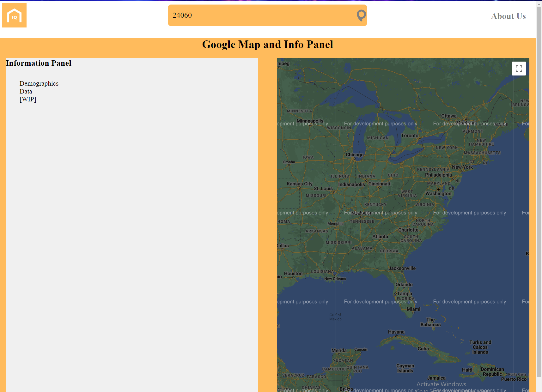542x392 pixels.
Task: Click Charlotte on the map
Action: pyautogui.click(x=408, y=230)
